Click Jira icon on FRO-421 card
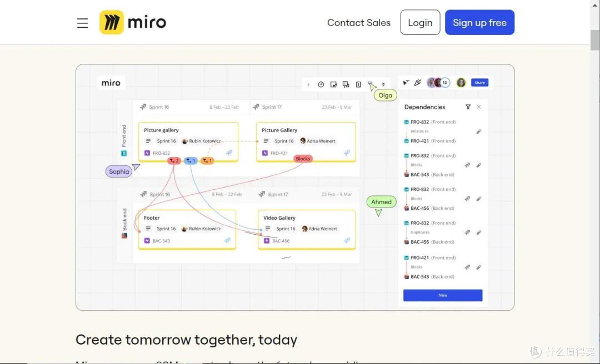The height and width of the screenshot is (364, 600). (347, 153)
